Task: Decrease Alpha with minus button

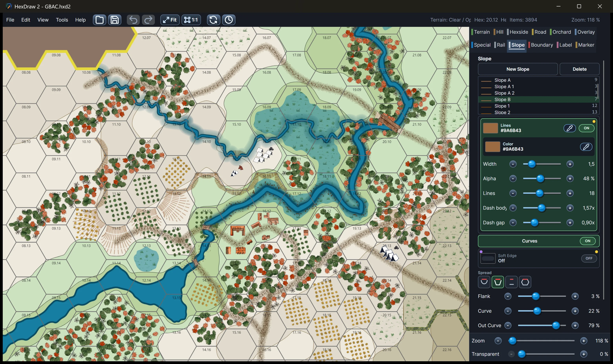Action: [513, 178]
